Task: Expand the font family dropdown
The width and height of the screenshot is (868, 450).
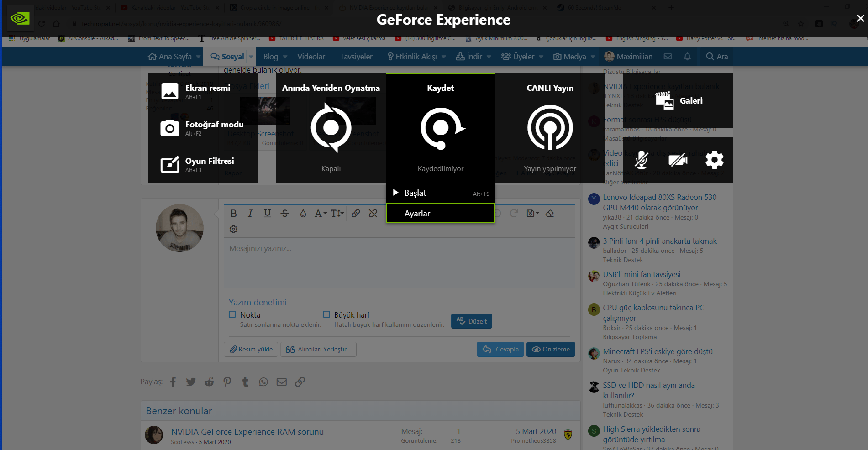Action: pyautogui.click(x=321, y=213)
